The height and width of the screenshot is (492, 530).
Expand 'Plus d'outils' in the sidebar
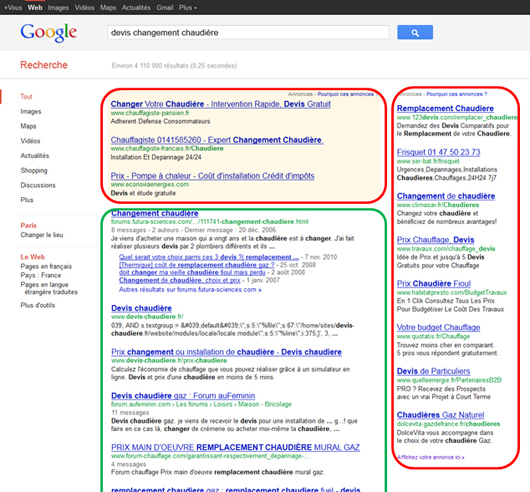38,305
